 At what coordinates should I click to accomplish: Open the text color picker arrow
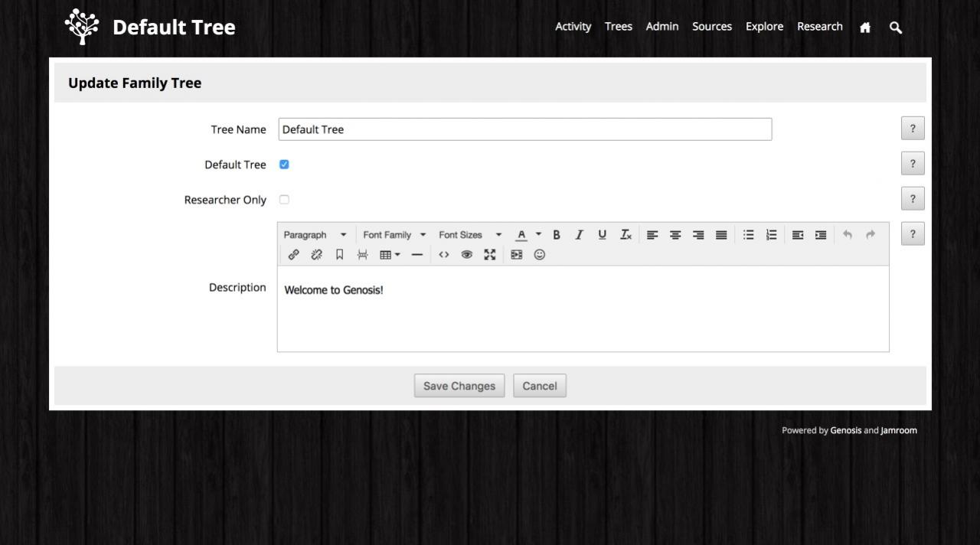538,235
